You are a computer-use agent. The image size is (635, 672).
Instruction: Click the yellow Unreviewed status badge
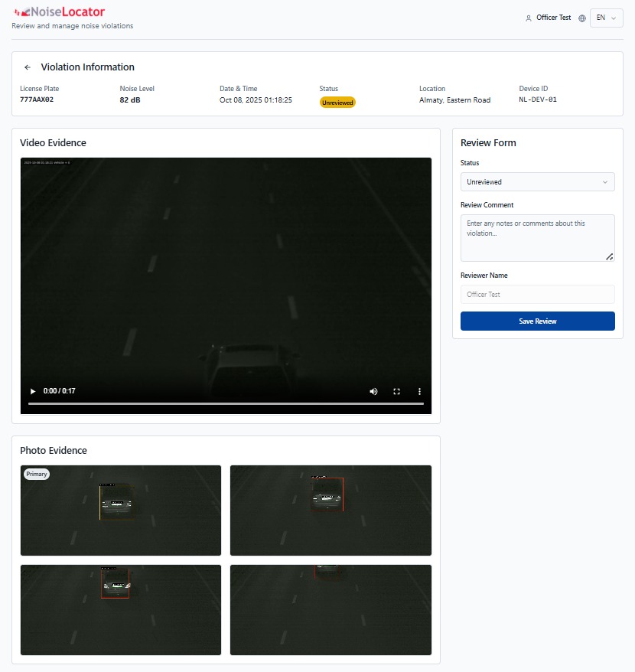337,103
